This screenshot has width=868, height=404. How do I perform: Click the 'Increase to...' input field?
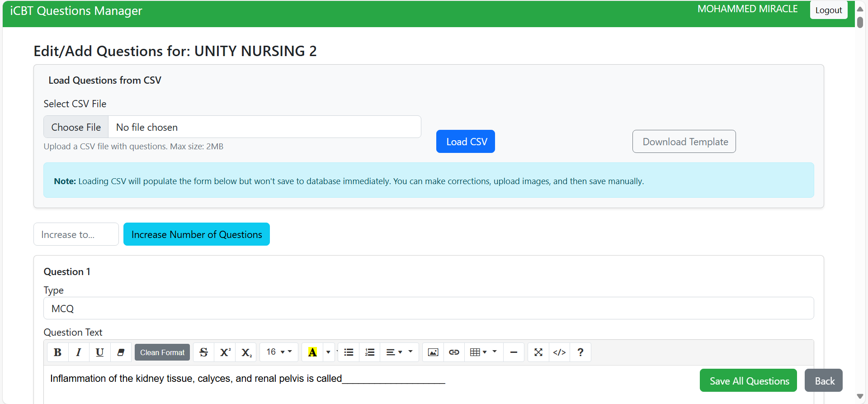76,234
